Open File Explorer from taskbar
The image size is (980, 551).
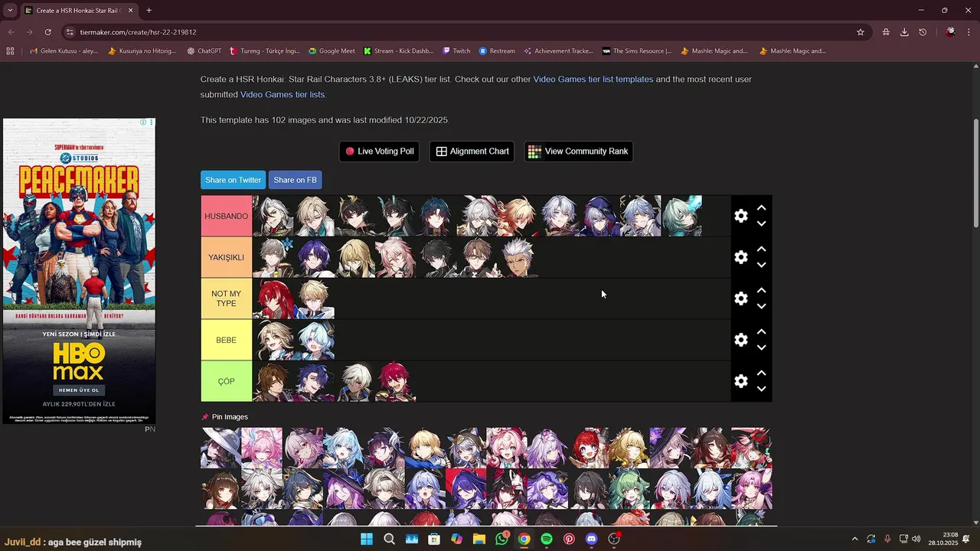[x=479, y=539]
